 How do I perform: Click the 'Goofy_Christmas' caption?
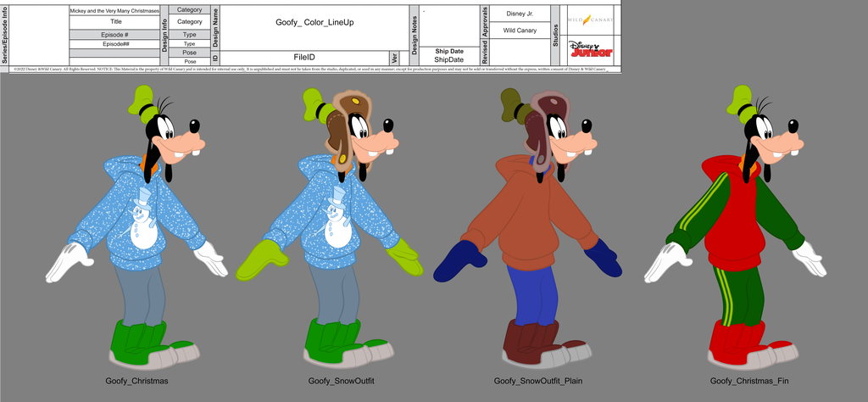point(136,381)
